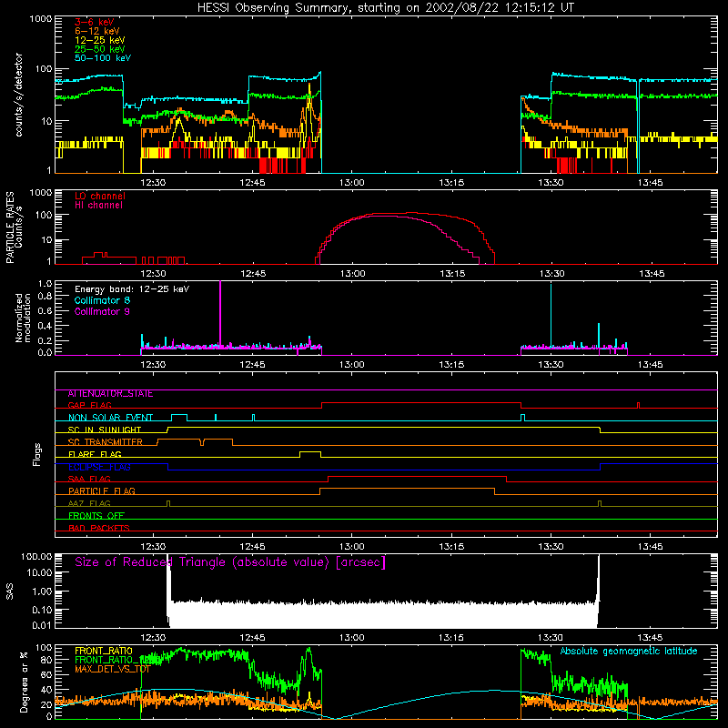
Task: Click the '0.01' tick label on SAS axis
Action: (x=42, y=625)
